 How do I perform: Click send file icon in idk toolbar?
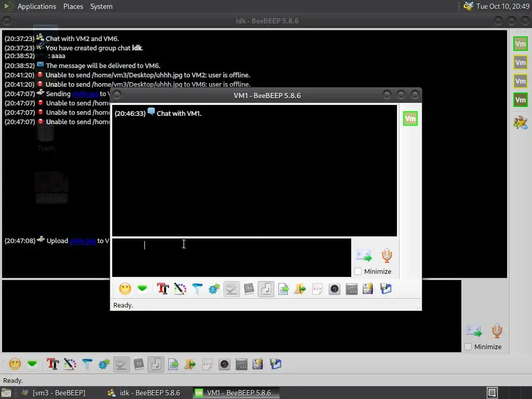point(173,364)
